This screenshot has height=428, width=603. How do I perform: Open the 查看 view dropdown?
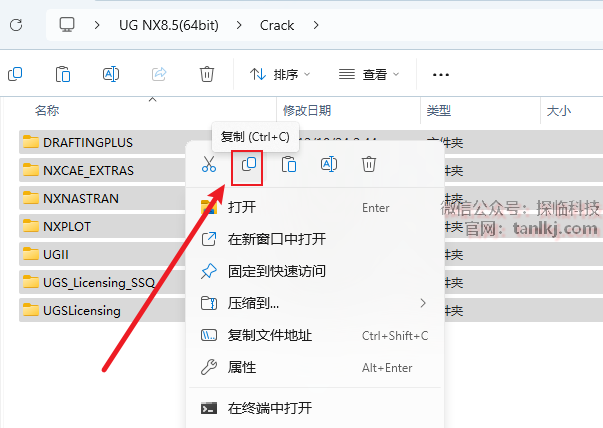[369, 74]
